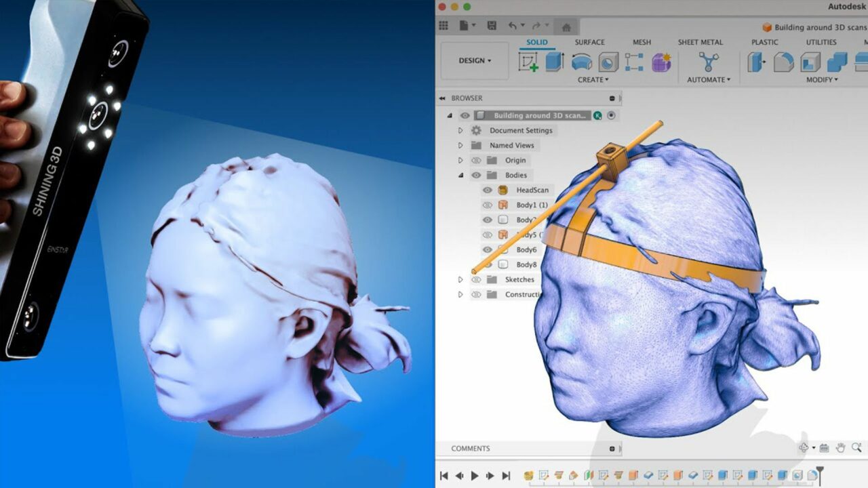Click the Hole tool icon

608,61
